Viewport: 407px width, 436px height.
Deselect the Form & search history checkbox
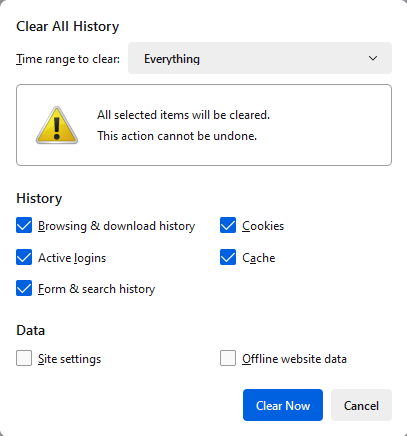coord(24,288)
